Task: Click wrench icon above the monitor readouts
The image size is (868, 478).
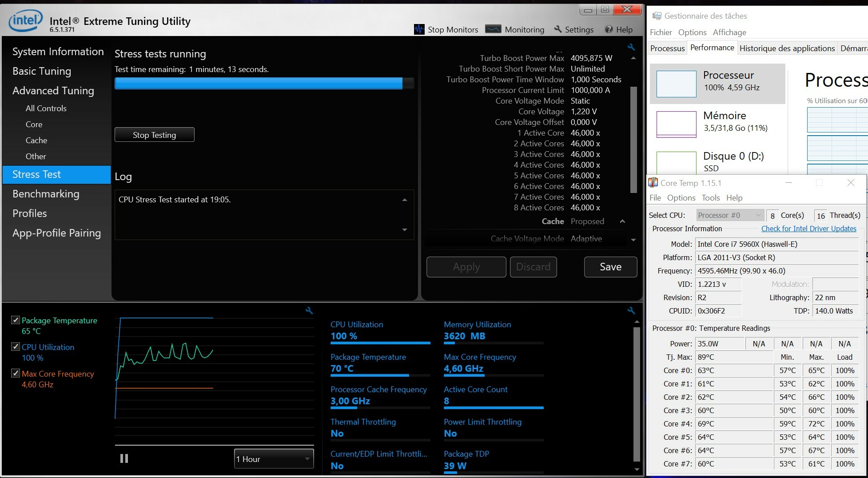Action: point(631,311)
